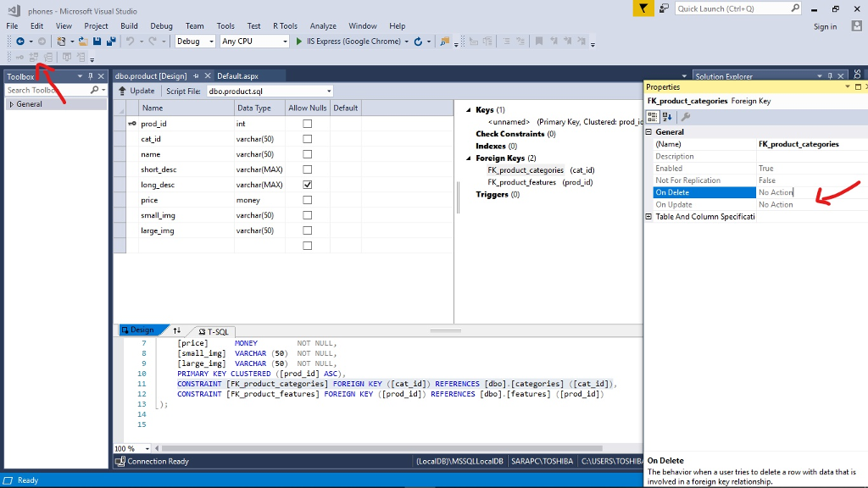Click the Quick Launch input field
Image resolution: width=868 pixels, height=488 pixels.
tap(732, 8)
